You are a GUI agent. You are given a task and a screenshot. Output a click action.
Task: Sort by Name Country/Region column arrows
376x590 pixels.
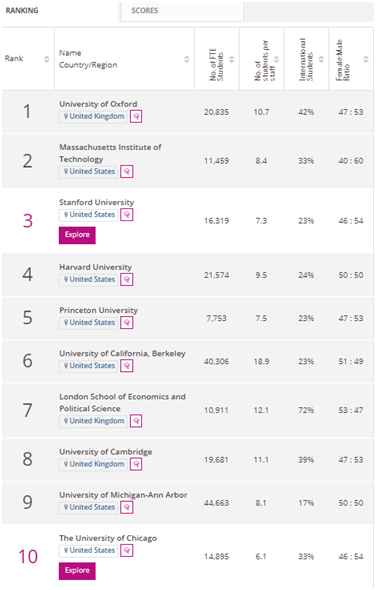tap(187, 59)
